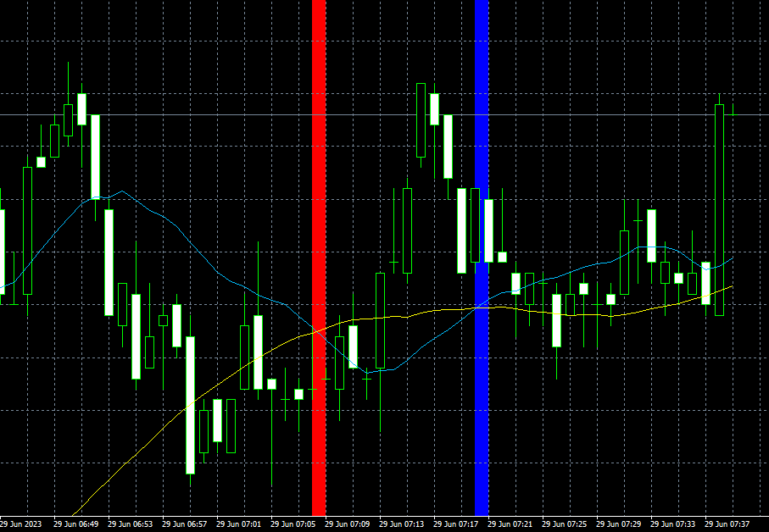
Task: Click the 29 Jun 07:25 time label
Action: click(x=566, y=524)
